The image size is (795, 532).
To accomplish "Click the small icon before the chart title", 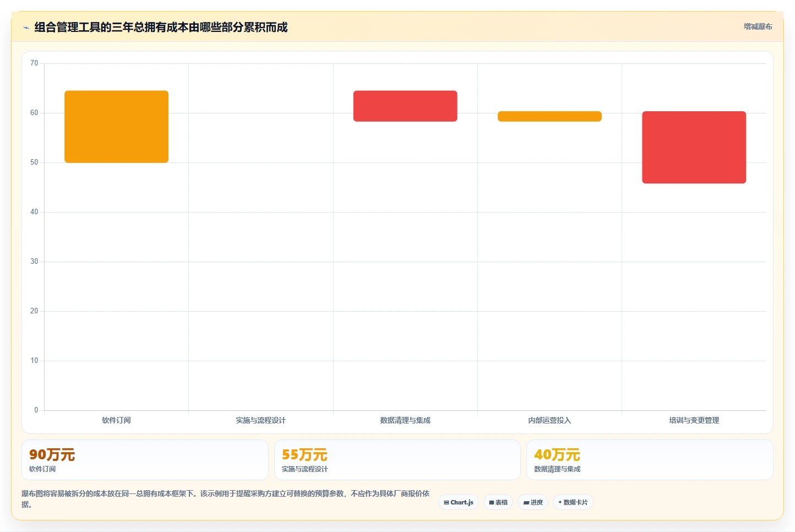I will (x=26, y=28).
